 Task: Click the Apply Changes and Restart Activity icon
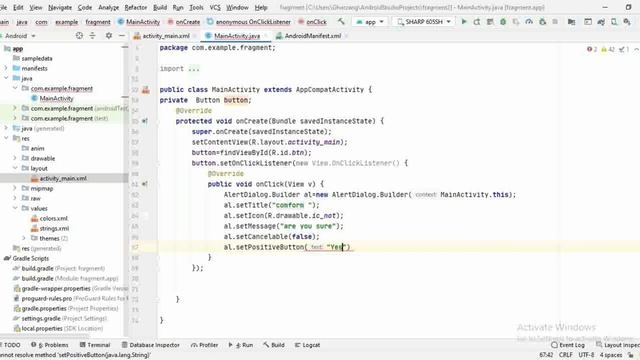[477, 22]
